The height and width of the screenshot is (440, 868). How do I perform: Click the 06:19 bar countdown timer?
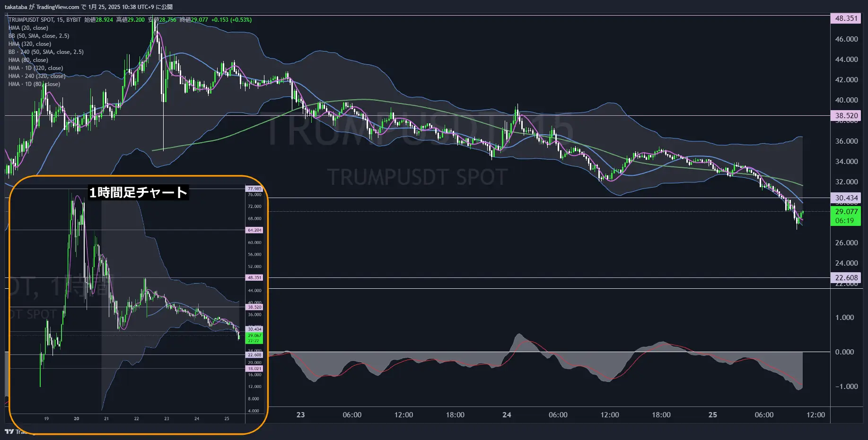(844, 221)
